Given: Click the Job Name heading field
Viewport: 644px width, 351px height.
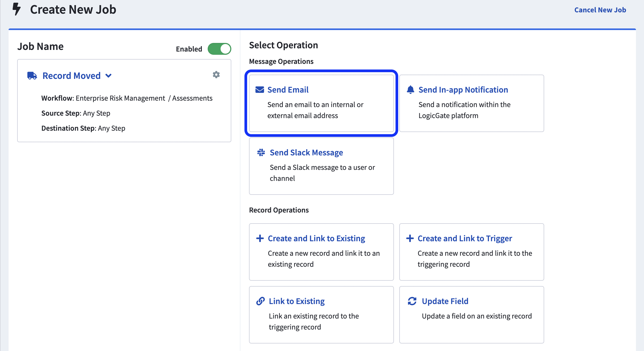Looking at the screenshot, I should click(41, 46).
